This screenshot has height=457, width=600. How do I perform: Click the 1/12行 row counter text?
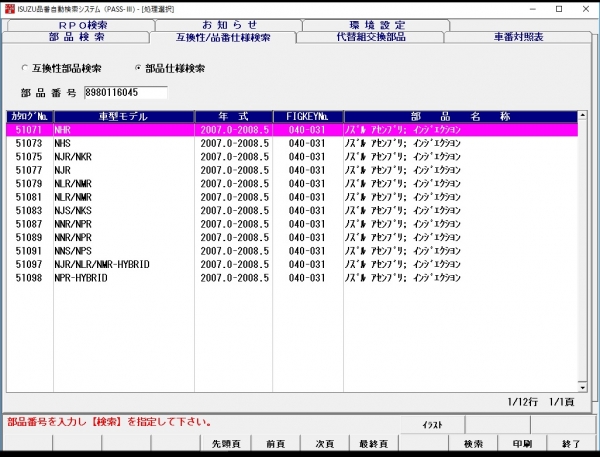click(523, 402)
